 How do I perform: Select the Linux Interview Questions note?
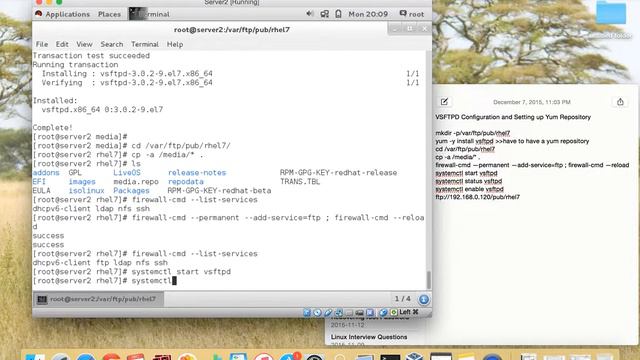[x=369, y=337]
